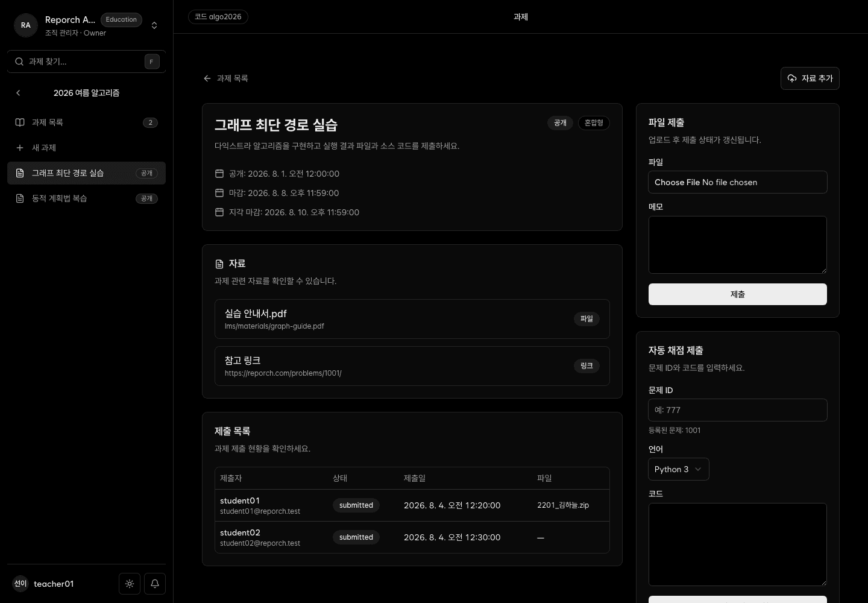Image resolution: width=868 pixels, height=603 pixels.
Task: Click the 공개 badge in the assignment header
Action: (561, 123)
